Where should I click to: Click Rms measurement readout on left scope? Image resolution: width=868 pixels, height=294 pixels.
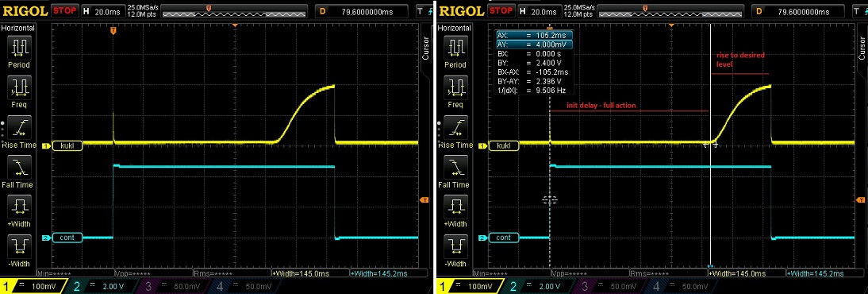pyautogui.click(x=212, y=274)
